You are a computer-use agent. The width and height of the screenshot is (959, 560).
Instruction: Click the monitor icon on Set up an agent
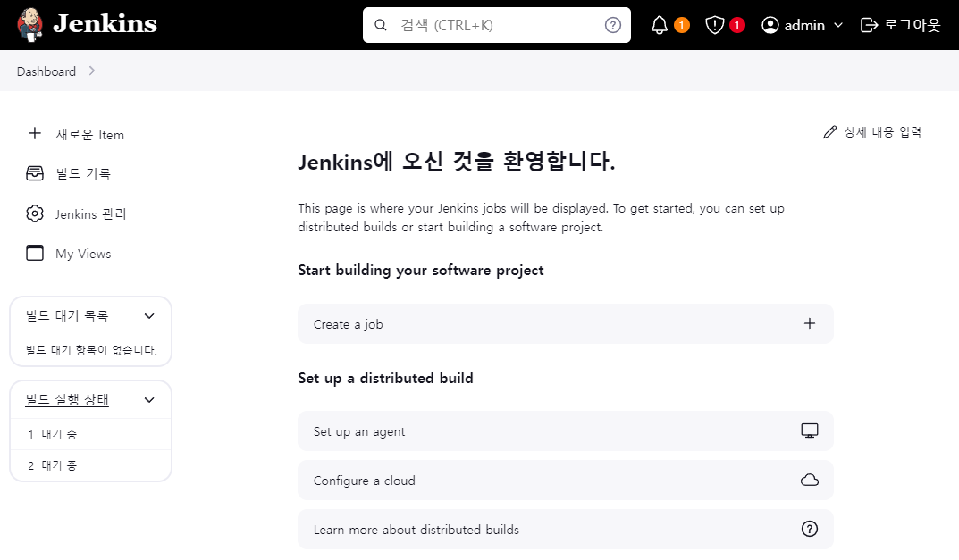point(810,431)
